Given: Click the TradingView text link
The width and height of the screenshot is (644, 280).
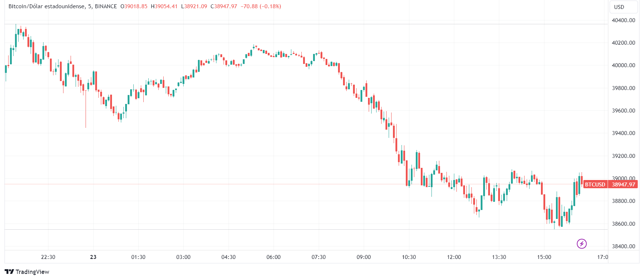Looking at the screenshot, I should (32, 272).
